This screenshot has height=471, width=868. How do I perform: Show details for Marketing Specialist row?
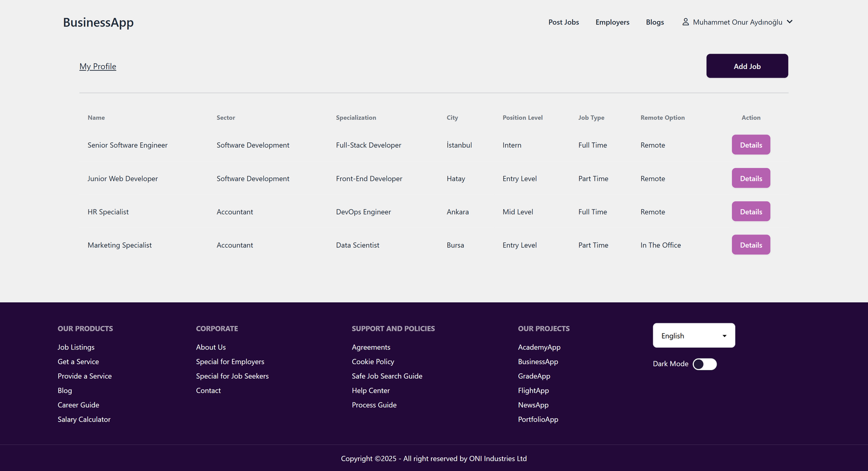[751, 245]
